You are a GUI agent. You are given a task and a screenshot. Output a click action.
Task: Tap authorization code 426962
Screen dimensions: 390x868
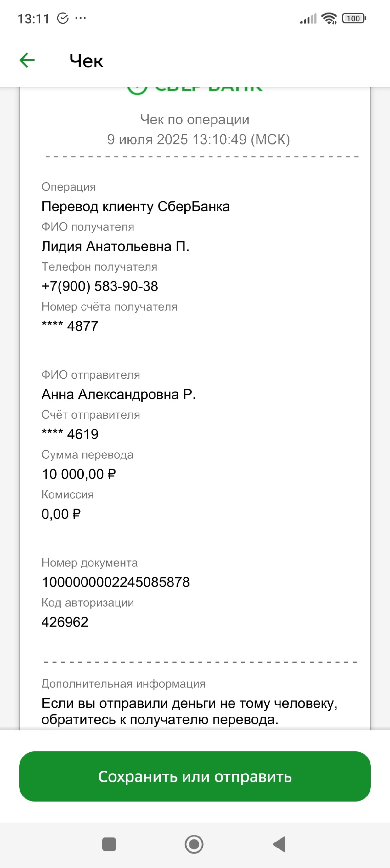(x=65, y=622)
